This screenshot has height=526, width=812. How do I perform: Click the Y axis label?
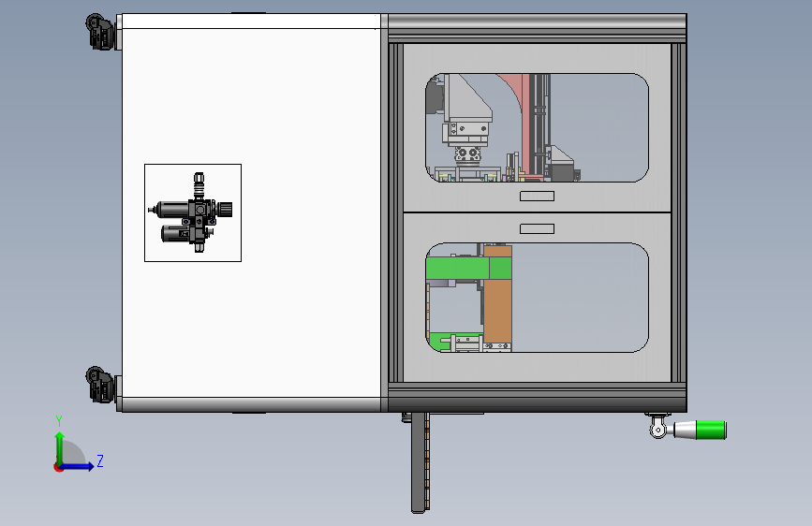[59, 421]
